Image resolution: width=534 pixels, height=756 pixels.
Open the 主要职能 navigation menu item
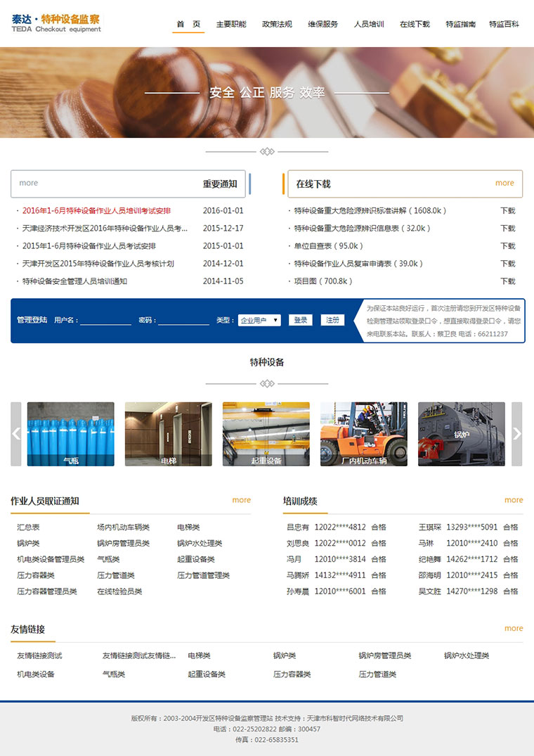click(x=231, y=24)
